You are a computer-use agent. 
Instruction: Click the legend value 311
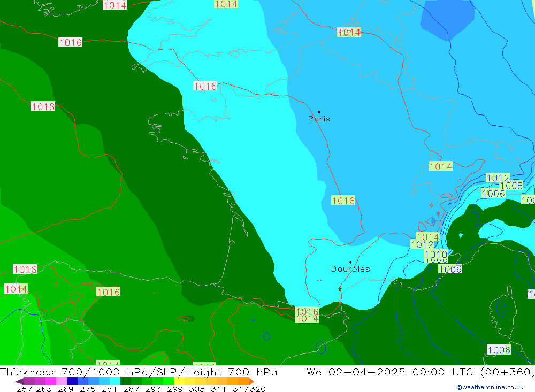point(217,389)
